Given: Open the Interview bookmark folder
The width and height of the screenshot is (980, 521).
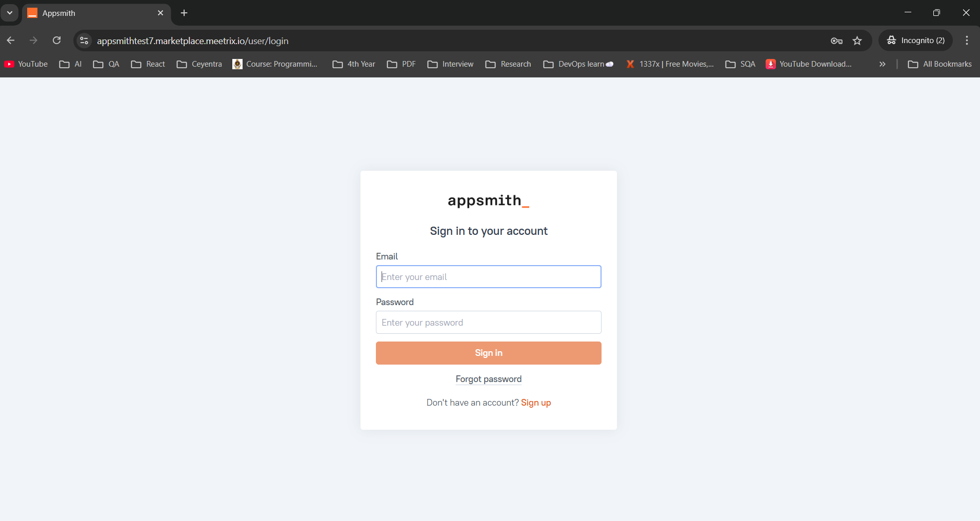Looking at the screenshot, I should click(451, 64).
